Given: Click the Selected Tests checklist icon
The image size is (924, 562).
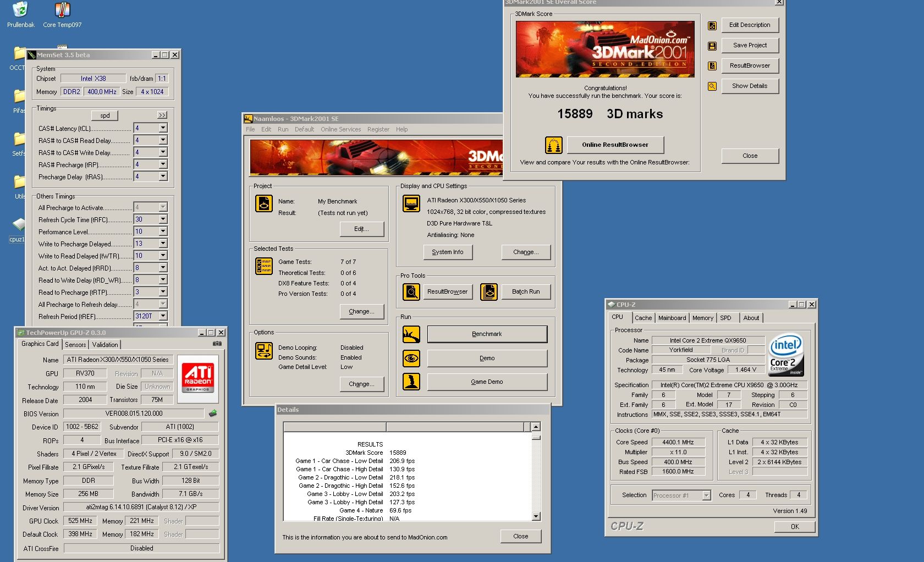Looking at the screenshot, I should 264,266.
